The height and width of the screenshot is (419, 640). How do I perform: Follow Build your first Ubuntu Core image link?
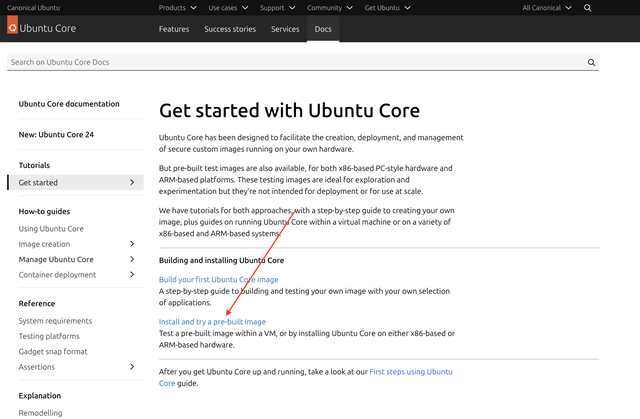pos(218,279)
